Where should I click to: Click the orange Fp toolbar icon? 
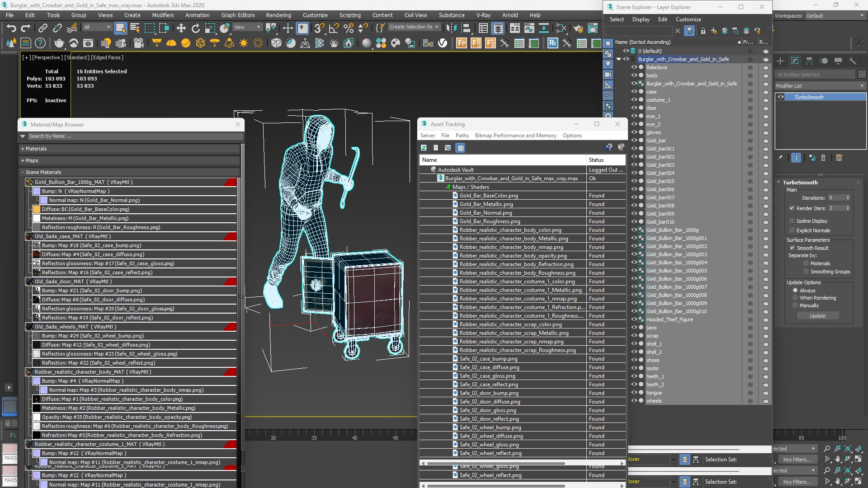tap(462, 43)
